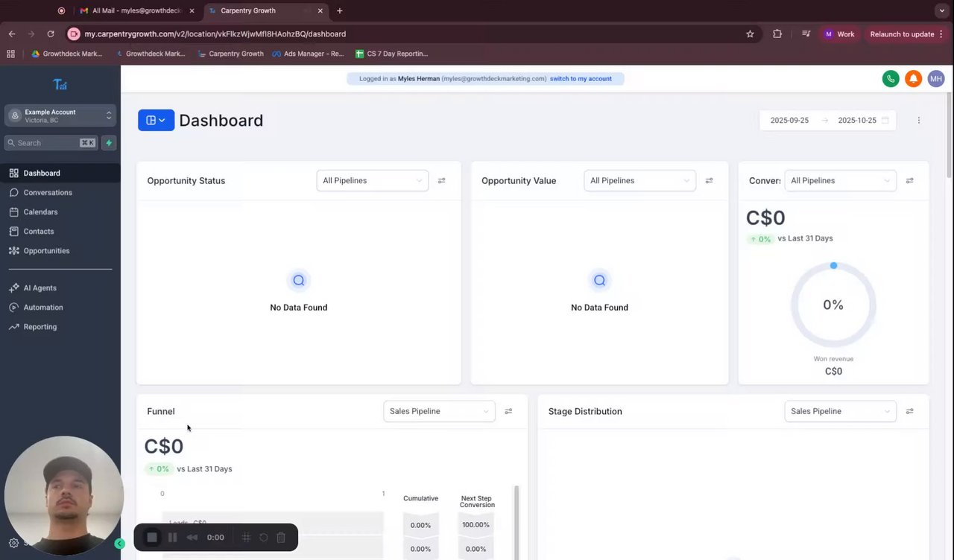Open the Opportunity Value filter settings icon
The height and width of the screenshot is (560, 954).
pyautogui.click(x=709, y=180)
